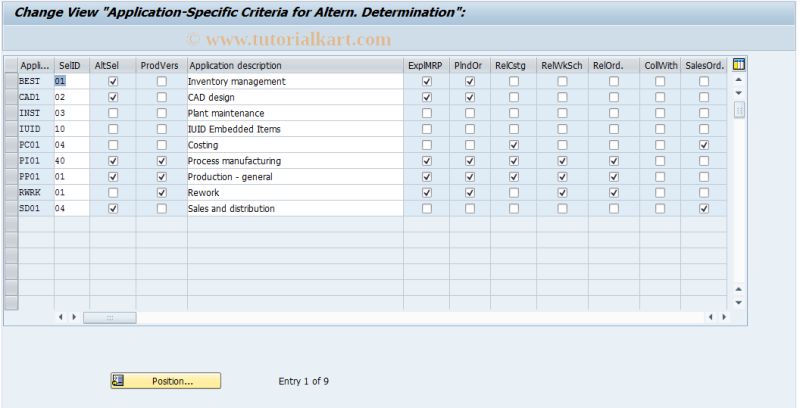800x408 pixels.
Task: Click the SalesOrd. column header
Action: [704, 65]
